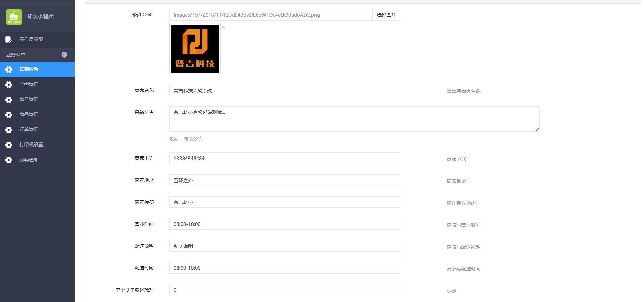Click the 请填写商家名称 hint text

click(463, 91)
